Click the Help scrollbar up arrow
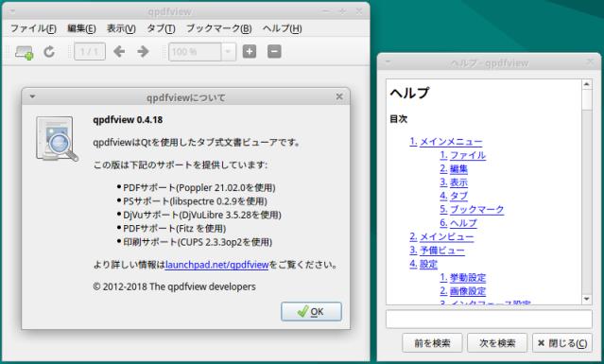604x364 pixels. [x=587, y=84]
